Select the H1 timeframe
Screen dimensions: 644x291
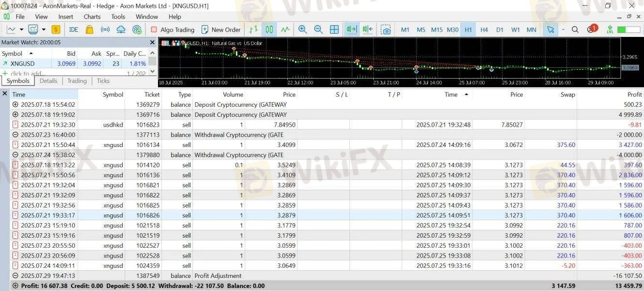coord(468,30)
